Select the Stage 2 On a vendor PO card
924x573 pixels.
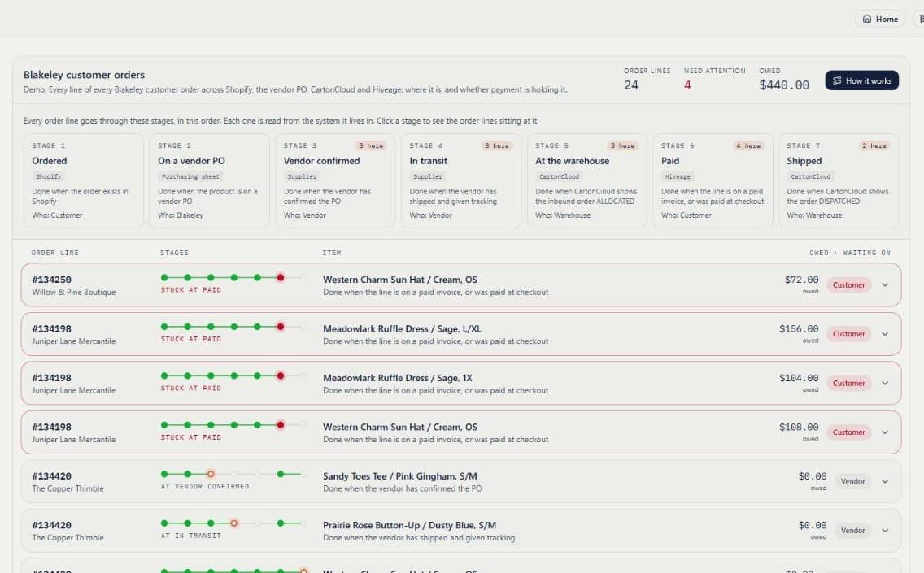click(x=208, y=180)
